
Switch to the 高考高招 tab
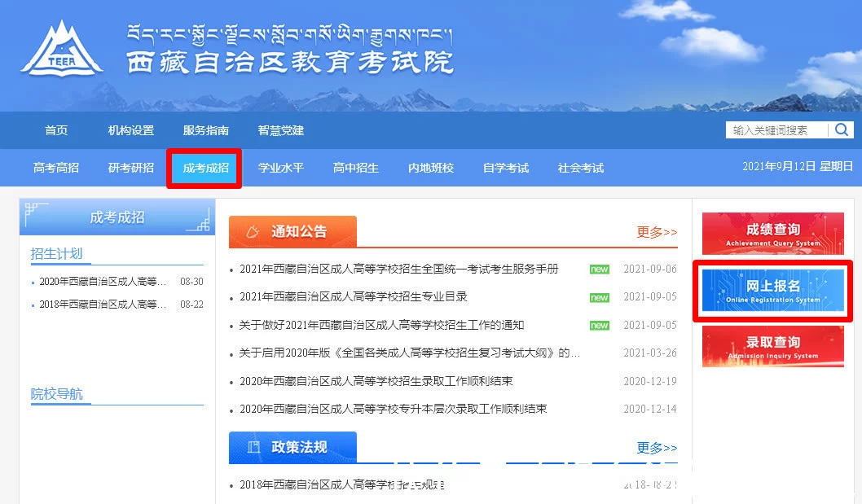tap(56, 168)
